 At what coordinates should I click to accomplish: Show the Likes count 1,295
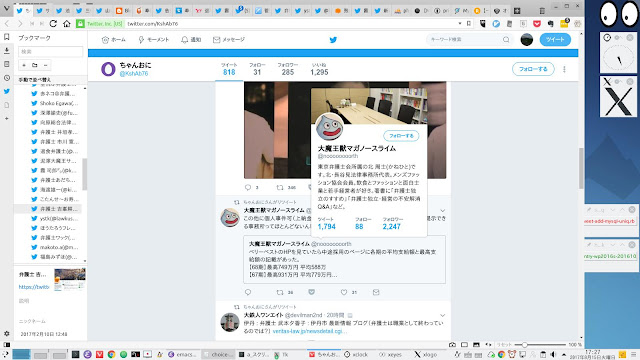tap(319, 69)
